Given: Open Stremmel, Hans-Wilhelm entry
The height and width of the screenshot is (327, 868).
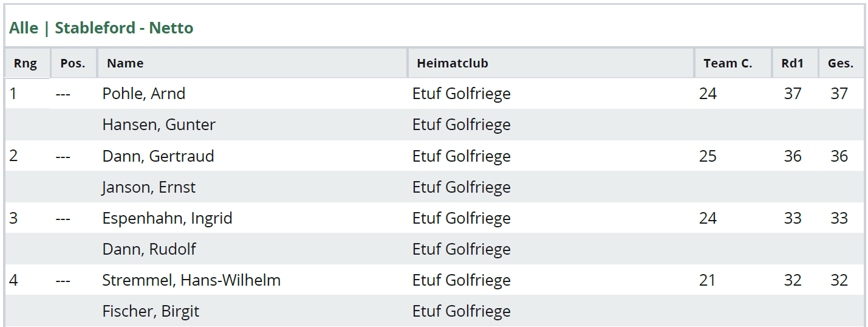Looking at the screenshot, I should 191,280.
